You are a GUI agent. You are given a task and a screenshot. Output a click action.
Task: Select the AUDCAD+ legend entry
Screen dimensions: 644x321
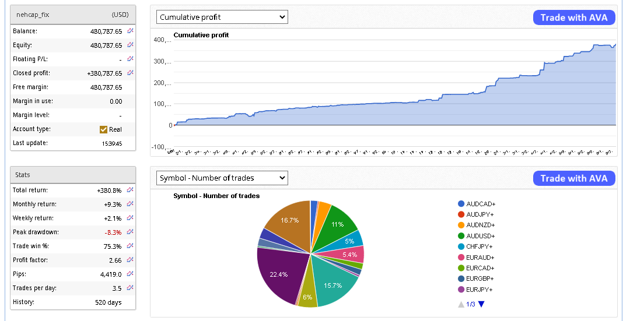pos(480,204)
